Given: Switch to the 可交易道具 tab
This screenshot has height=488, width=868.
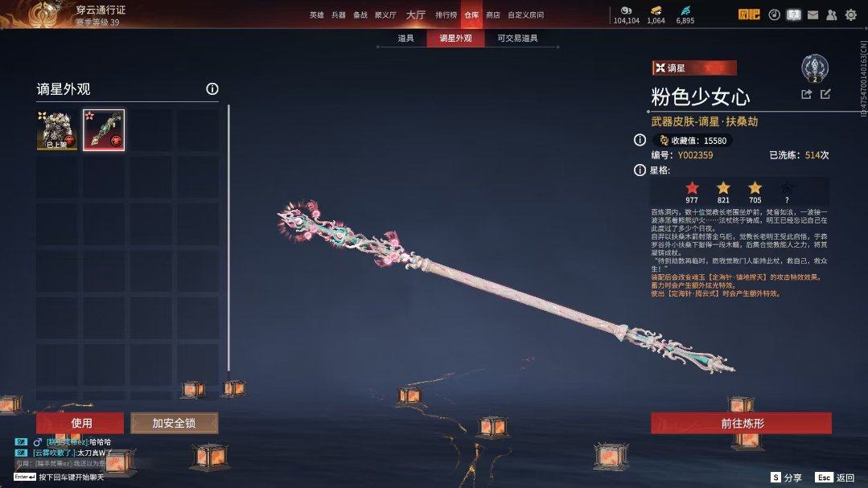Looking at the screenshot, I should click(517, 38).
